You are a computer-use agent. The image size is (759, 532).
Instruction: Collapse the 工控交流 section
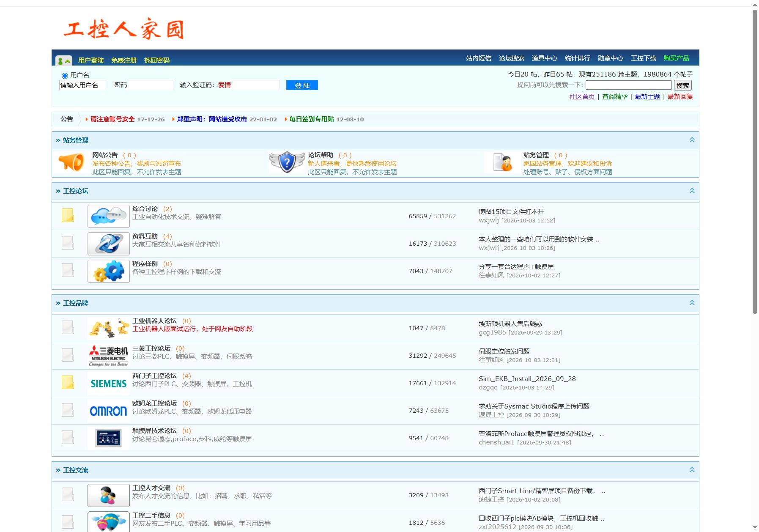[692, 470]
